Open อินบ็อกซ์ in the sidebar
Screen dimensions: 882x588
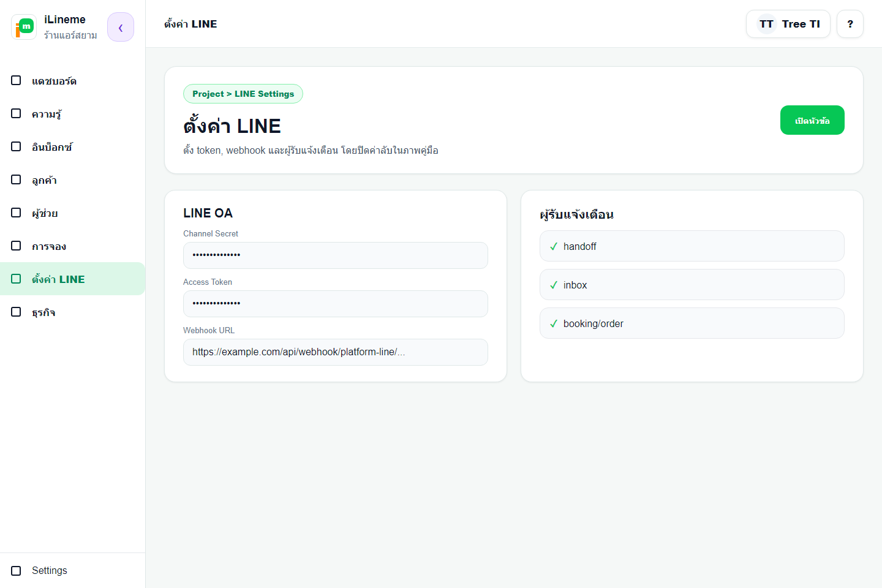point(72,147)
